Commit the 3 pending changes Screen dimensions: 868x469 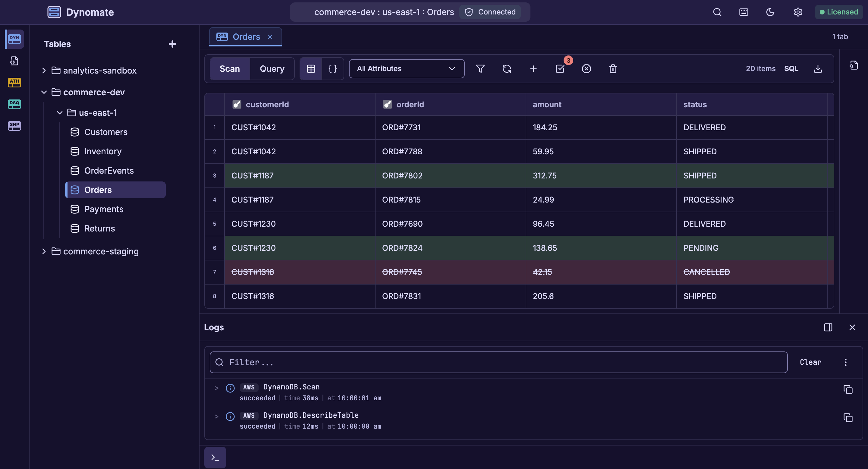[560, 69]
